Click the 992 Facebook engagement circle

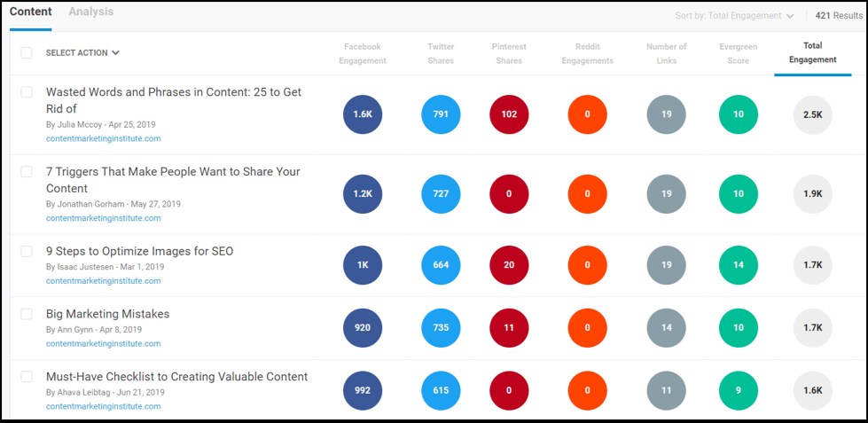[363, 390]
